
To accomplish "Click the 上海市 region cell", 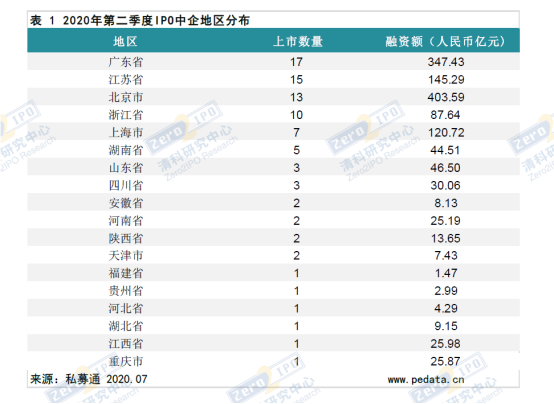I will coord(126,133).
